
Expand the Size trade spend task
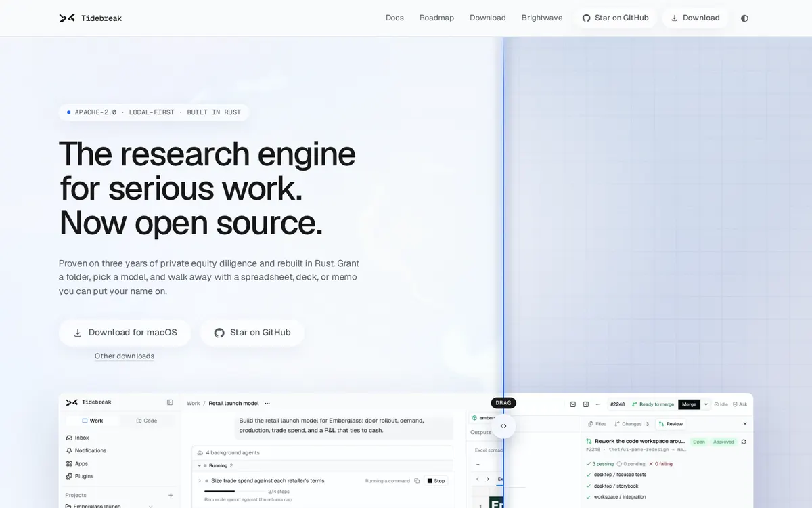click(x=199, y=481)
